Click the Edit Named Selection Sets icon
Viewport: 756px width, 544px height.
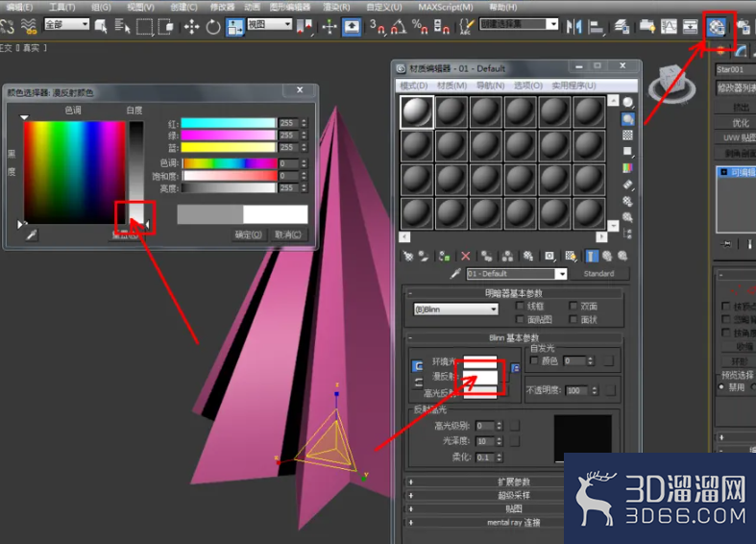pos(466,27)
